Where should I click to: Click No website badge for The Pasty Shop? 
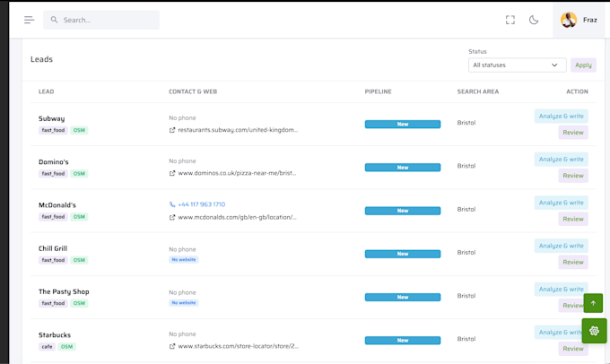coord(184,302)
